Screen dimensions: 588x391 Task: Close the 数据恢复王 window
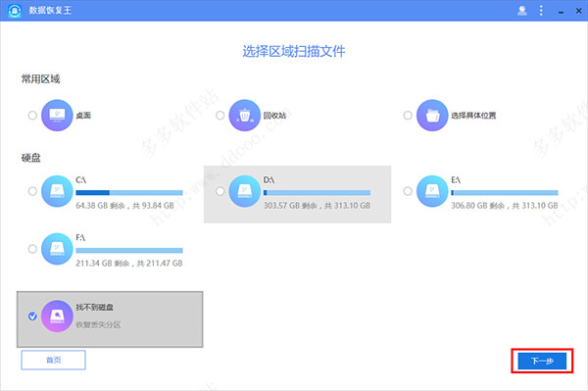tap(578, 11)
